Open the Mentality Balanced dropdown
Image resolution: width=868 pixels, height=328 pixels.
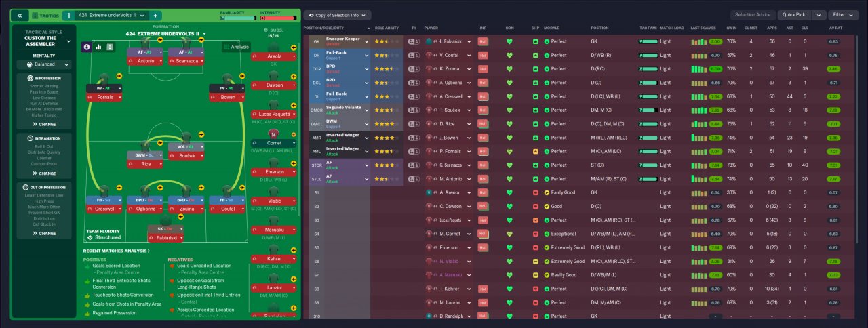[x=44, y=64]
